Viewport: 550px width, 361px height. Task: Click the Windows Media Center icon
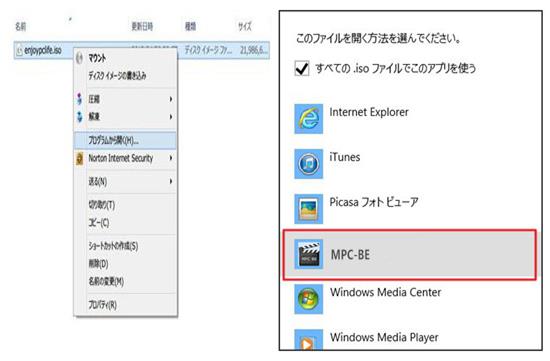(308, 299)
